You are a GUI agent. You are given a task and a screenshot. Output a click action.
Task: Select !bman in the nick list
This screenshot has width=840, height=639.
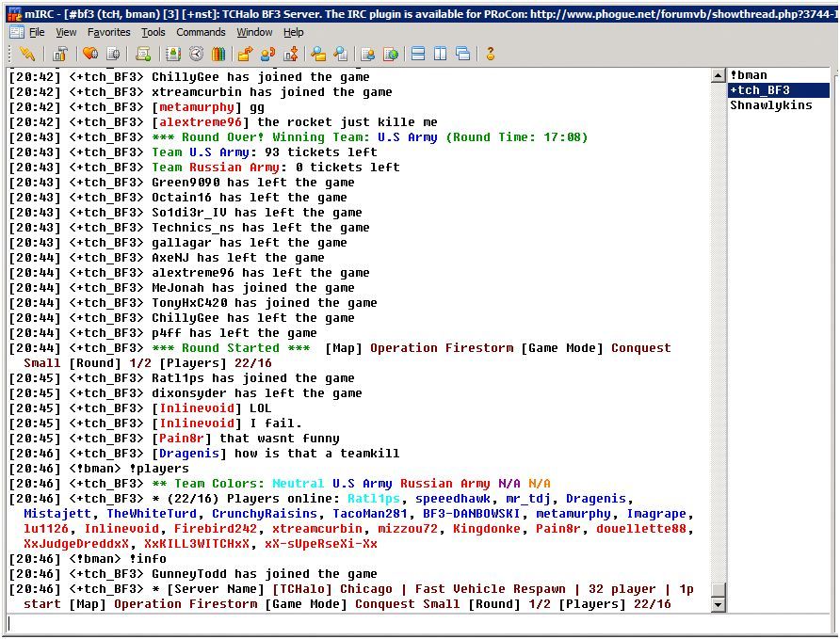pos(749,75)
